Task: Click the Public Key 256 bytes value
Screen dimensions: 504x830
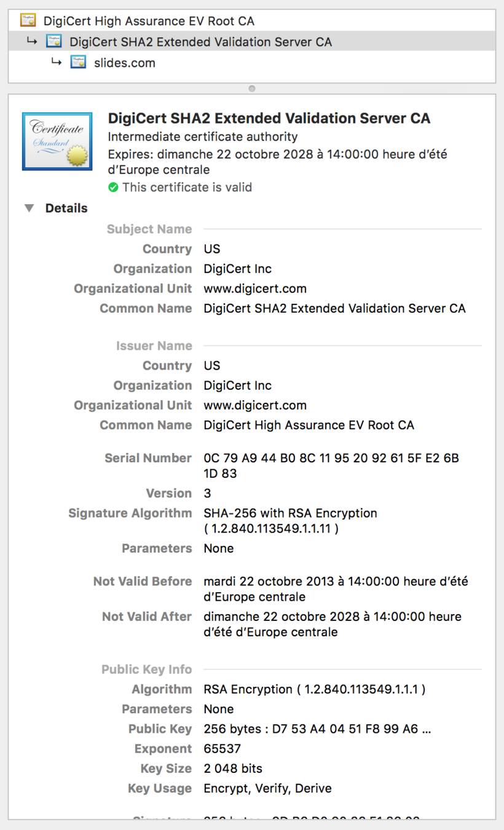Action: 317,729
